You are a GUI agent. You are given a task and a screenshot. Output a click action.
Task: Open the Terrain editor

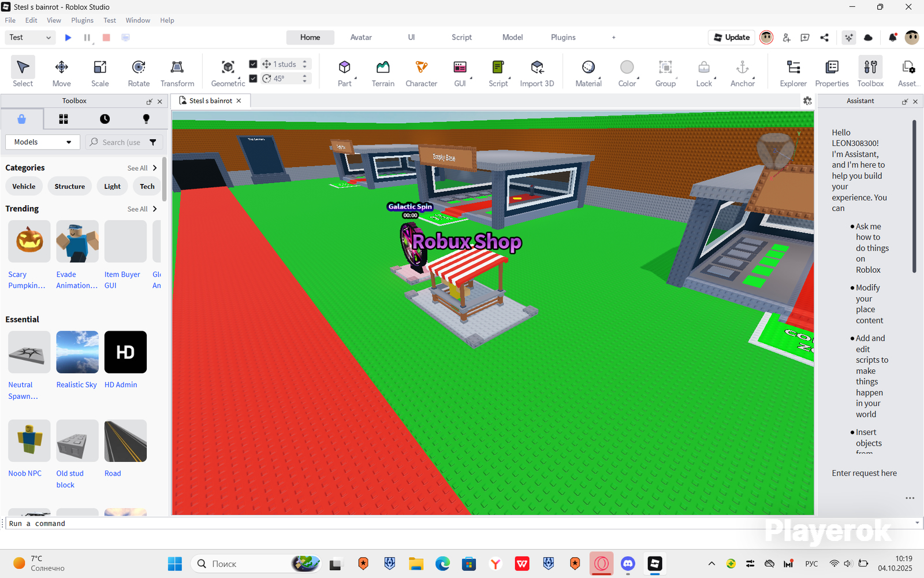click(383, 72)
